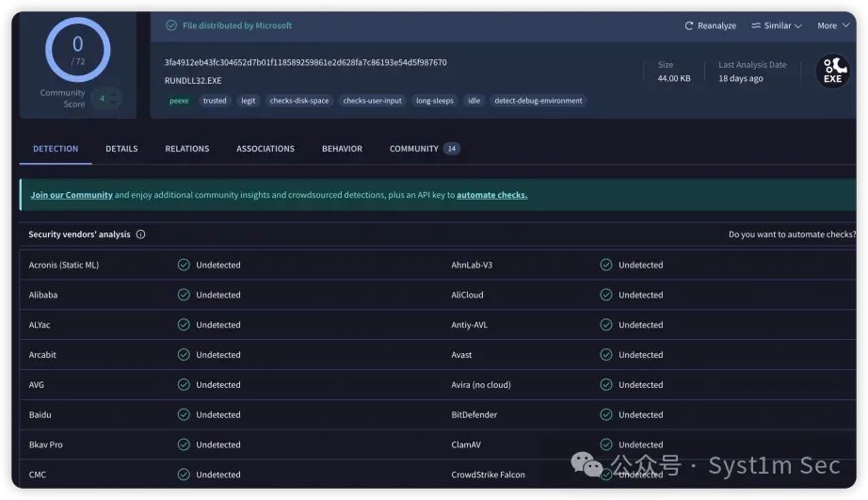Screen dimensions: 868x500
Task: Switch to the ASSOCIATIONS tab
Action: pyautogui.click(x=265, y=149)
